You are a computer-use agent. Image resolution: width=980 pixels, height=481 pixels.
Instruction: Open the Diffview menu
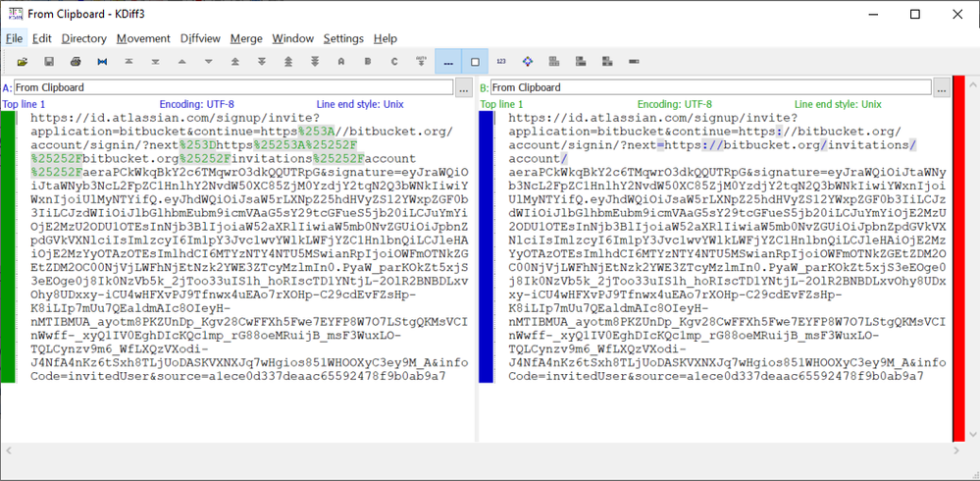201,38
